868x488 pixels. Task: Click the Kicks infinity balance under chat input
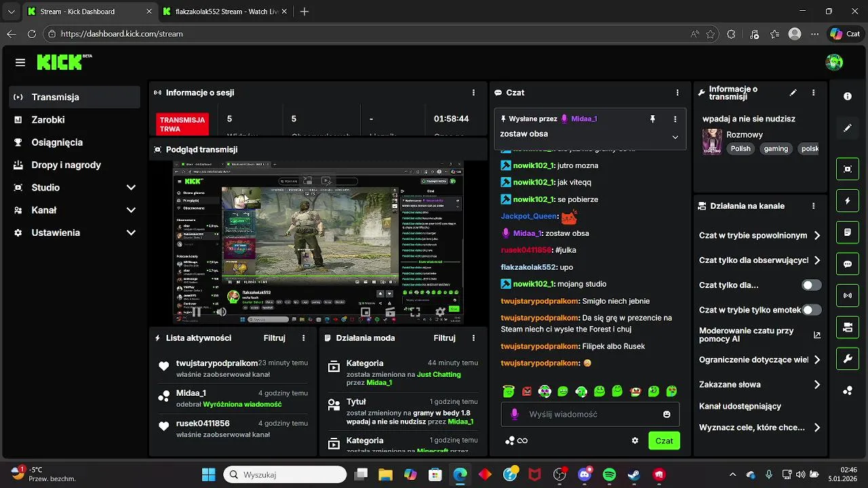(516, 441)
